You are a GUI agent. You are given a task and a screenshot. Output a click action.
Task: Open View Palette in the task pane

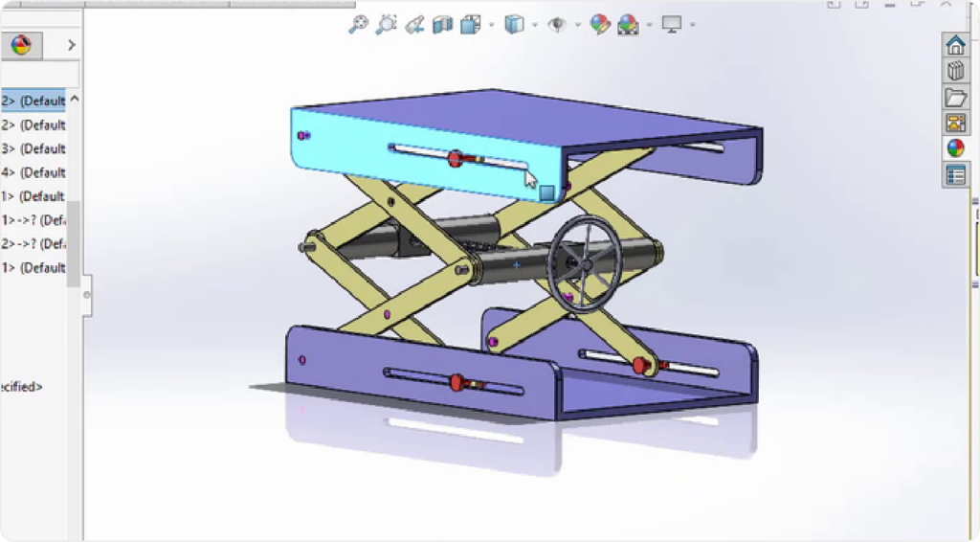tap(955, 123)
